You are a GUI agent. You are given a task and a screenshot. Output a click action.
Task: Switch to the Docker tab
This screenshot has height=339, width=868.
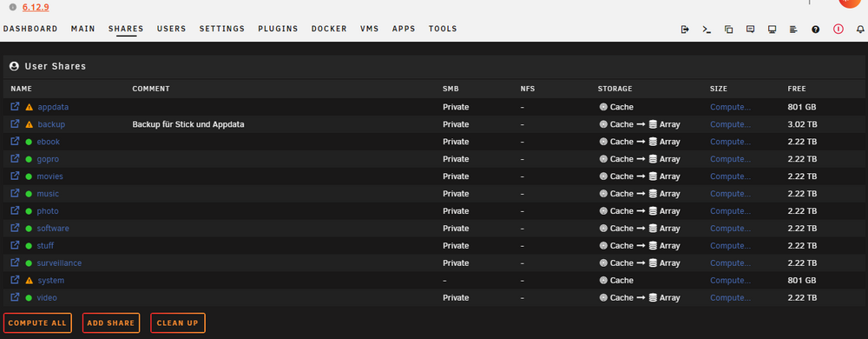coord(329,29)
